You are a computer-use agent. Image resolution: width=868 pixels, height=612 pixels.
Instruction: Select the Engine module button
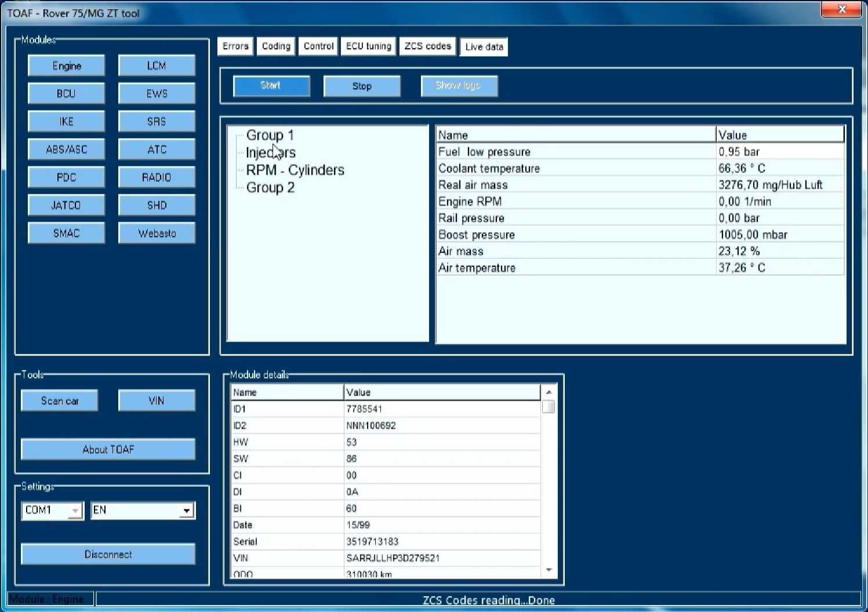(66, 66)
